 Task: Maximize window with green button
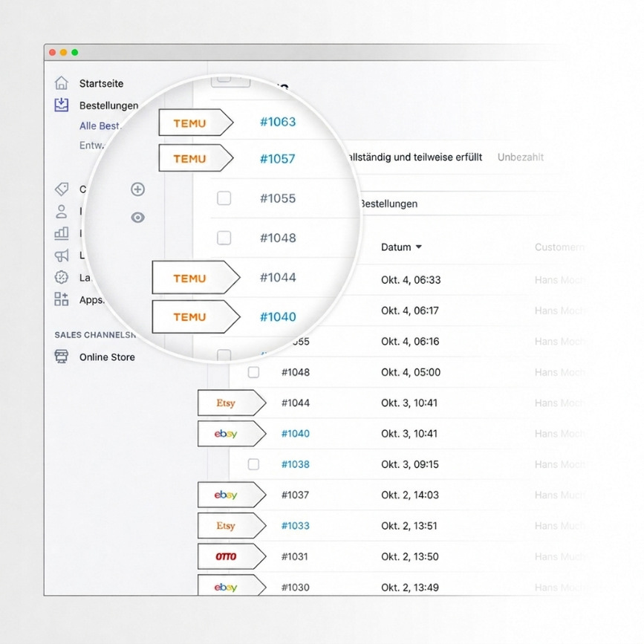click(75, 52)
